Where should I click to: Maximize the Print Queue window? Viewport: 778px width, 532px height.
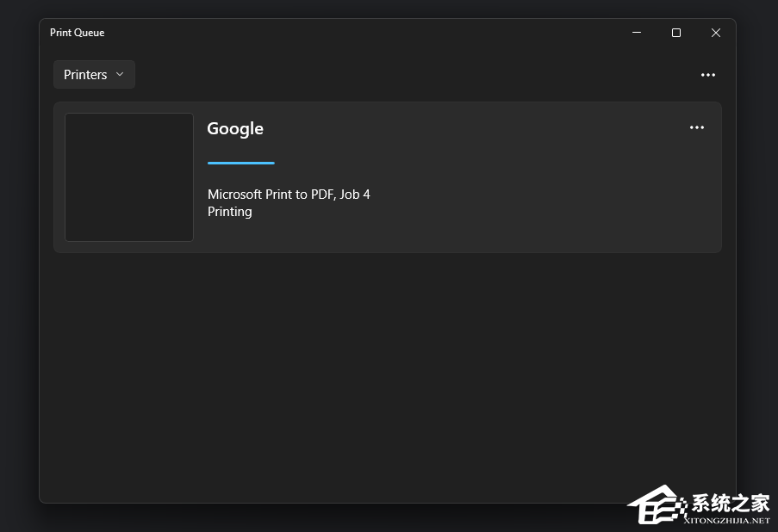[x=675, y=33]
